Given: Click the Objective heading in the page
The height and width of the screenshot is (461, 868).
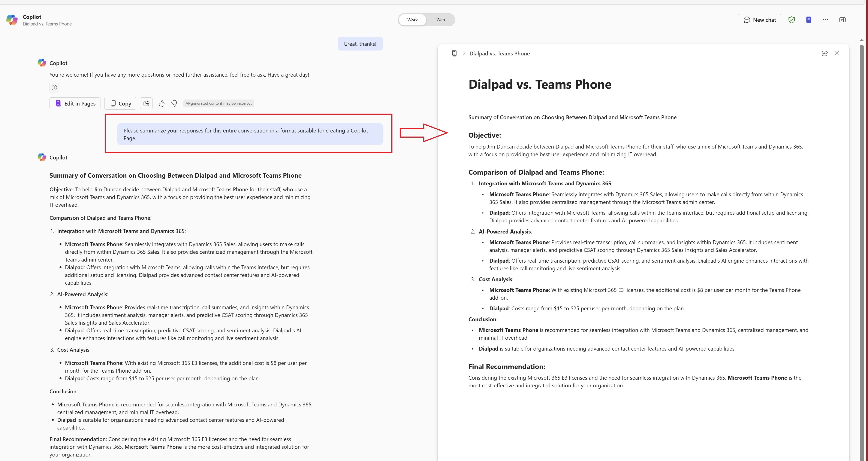Looking at the screenshot, I should pos(485,135).
